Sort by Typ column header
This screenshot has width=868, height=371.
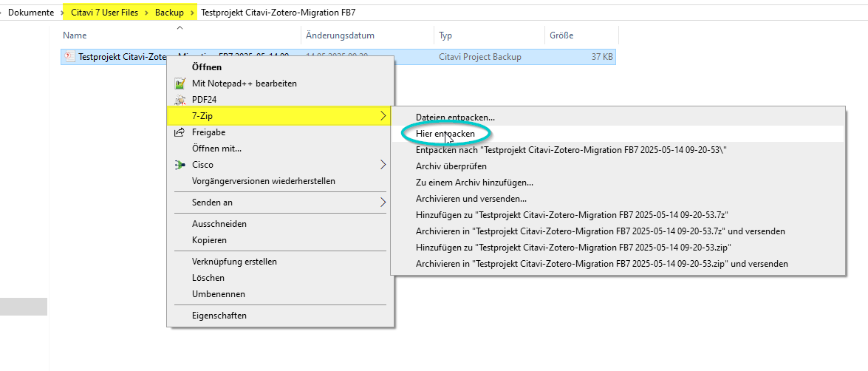pyautogui.click(x=445, y=35)
